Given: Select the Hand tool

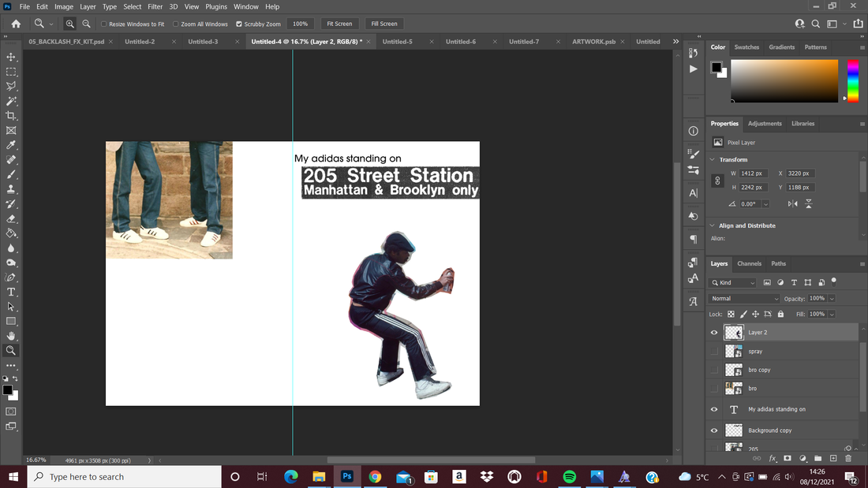Looking at the screenshot, I should [11, 336].
